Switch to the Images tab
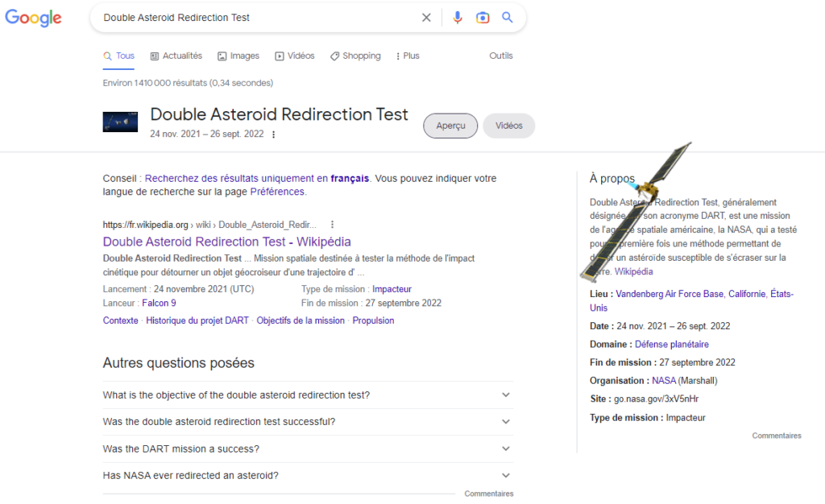The width and height of the screenshot is (825, 504). (x=238, y=56)
